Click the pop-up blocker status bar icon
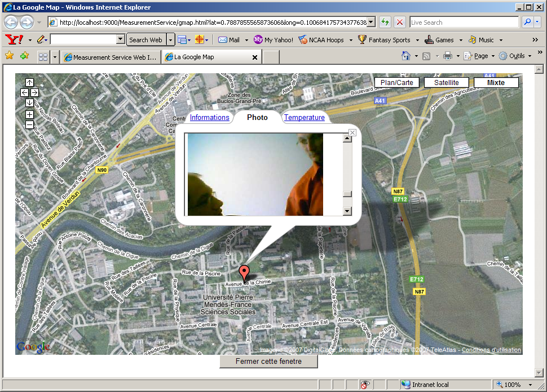The height and width of the screenshot is (392, 547). coord(365,385)
